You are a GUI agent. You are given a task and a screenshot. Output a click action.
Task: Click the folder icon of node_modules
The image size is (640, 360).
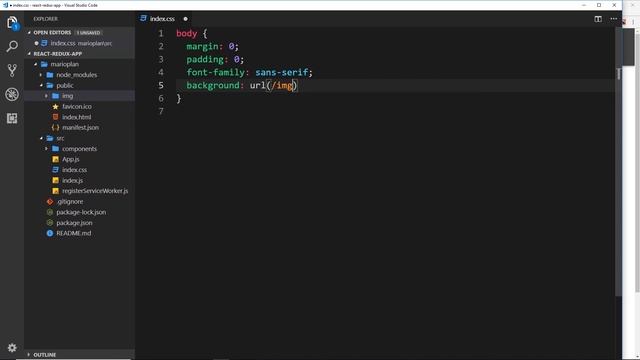(50, 75)
